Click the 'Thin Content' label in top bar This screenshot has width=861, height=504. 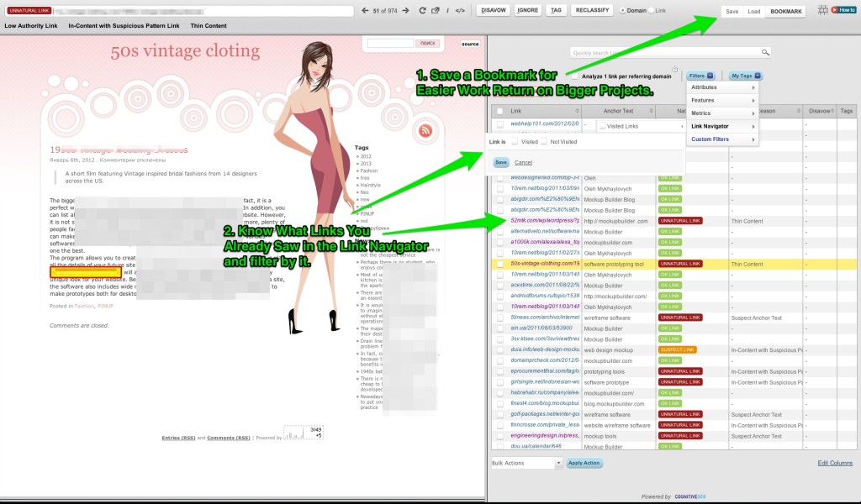coord(209,26)
